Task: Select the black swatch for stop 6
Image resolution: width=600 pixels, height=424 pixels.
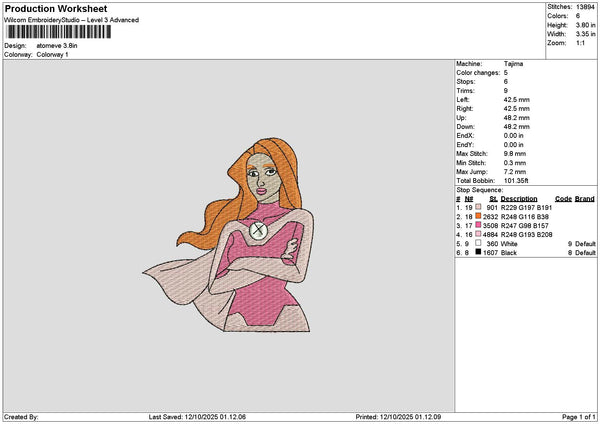Action: coord(478,252)
